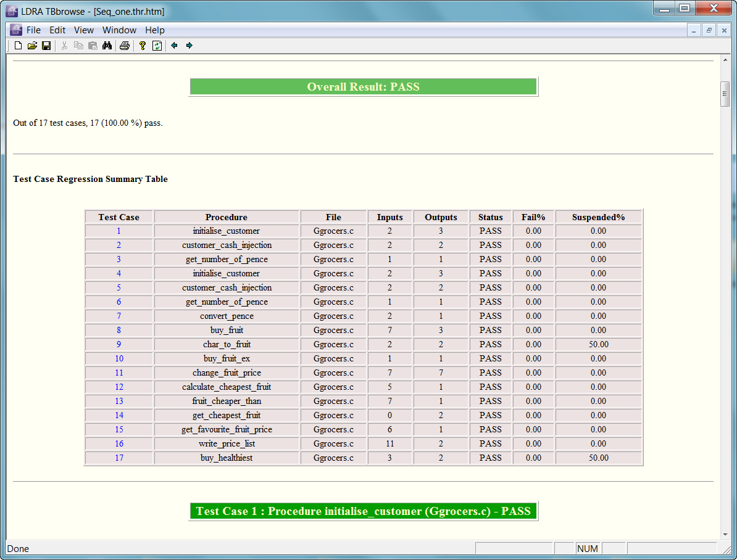Click the New document toolbar icon

18,46
